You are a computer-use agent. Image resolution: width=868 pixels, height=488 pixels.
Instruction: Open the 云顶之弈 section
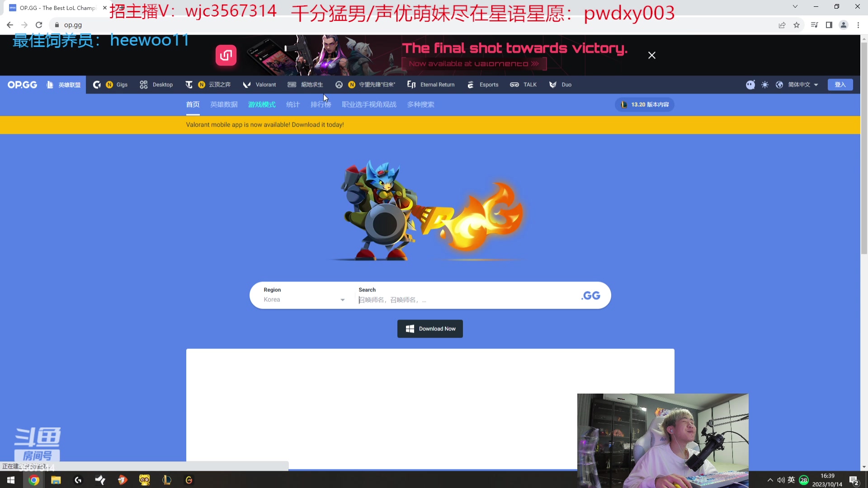point(208,84)
